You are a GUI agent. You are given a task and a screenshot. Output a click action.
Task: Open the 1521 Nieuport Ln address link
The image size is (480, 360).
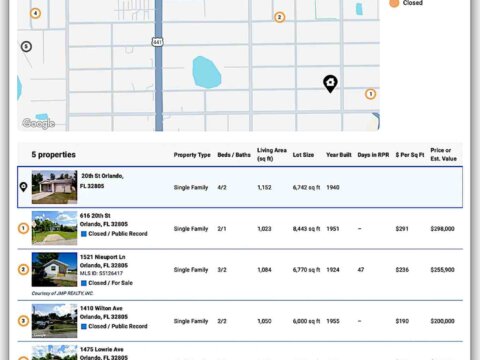tap(103, 257)
